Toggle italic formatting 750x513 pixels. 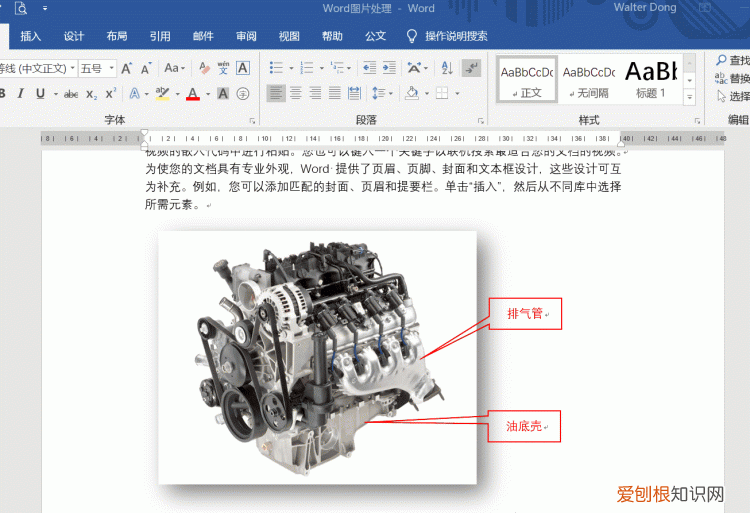point(21,94)
